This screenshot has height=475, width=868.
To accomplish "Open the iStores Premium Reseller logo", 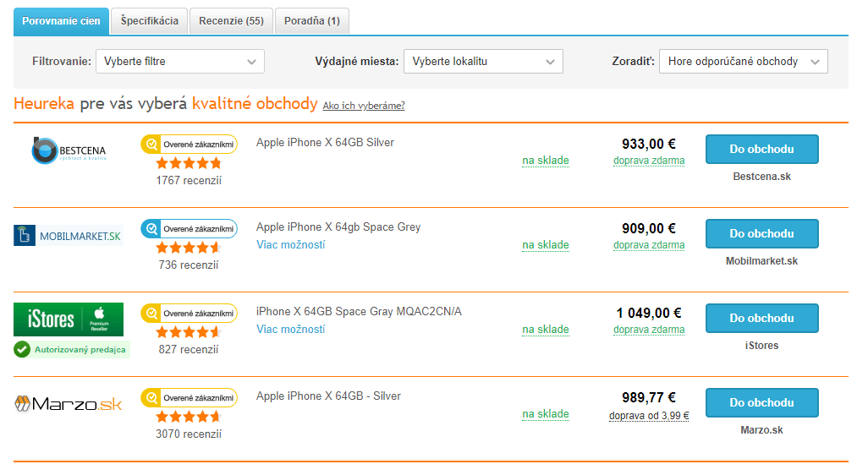I will pyautogui.click(x=69, y=319).
